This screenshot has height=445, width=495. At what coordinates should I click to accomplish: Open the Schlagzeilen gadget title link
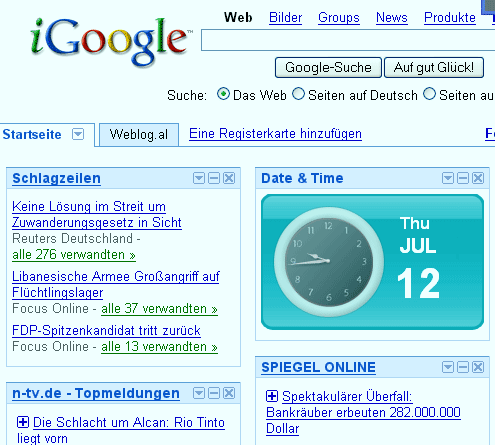point(56,178)
